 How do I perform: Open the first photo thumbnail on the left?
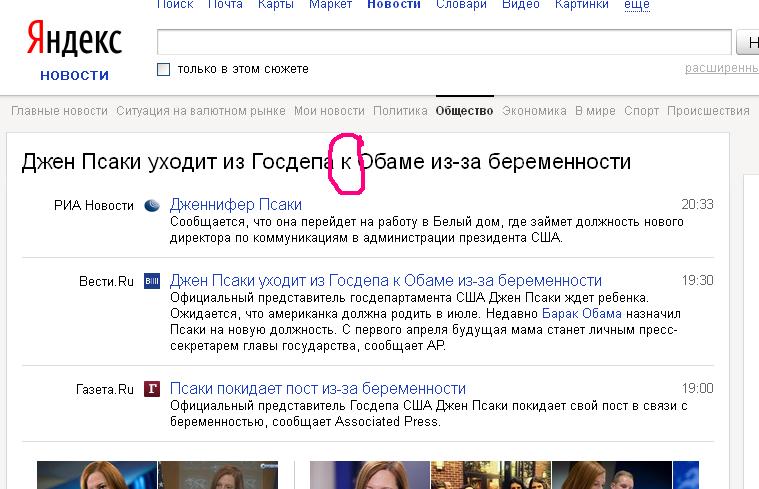(x=97, y=475)
